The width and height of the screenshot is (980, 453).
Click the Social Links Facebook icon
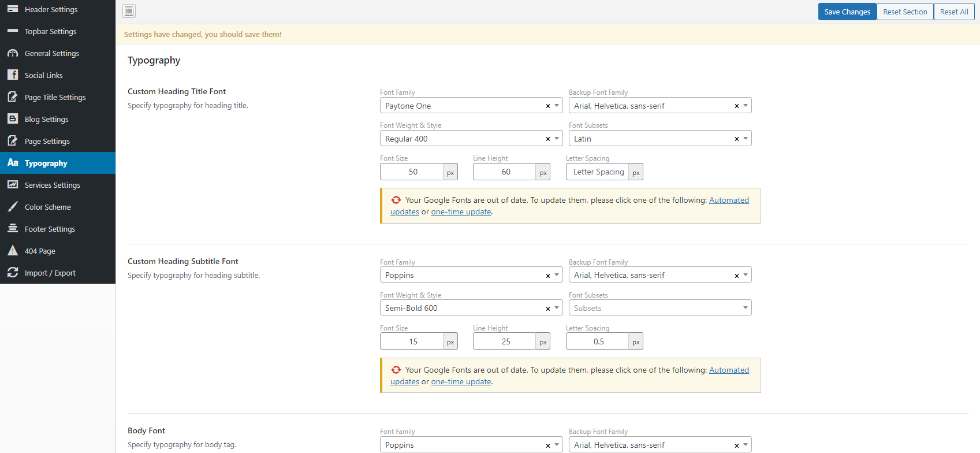coord(13,75)
